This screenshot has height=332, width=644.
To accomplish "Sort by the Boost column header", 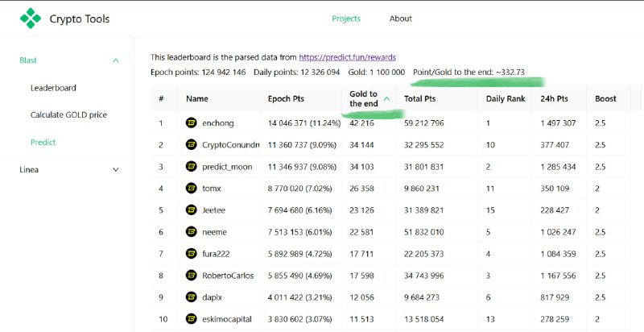I will coord(605,98).
